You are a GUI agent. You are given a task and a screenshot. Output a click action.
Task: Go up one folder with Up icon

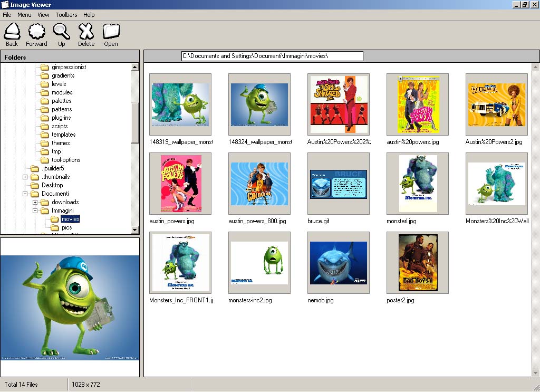pos(62,33)
